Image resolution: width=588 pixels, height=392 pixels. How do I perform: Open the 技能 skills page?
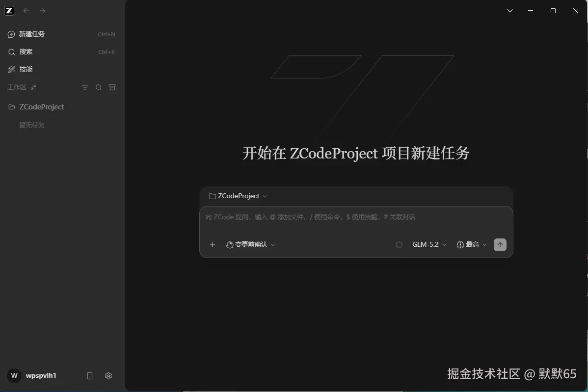click(x=62, y=69)
